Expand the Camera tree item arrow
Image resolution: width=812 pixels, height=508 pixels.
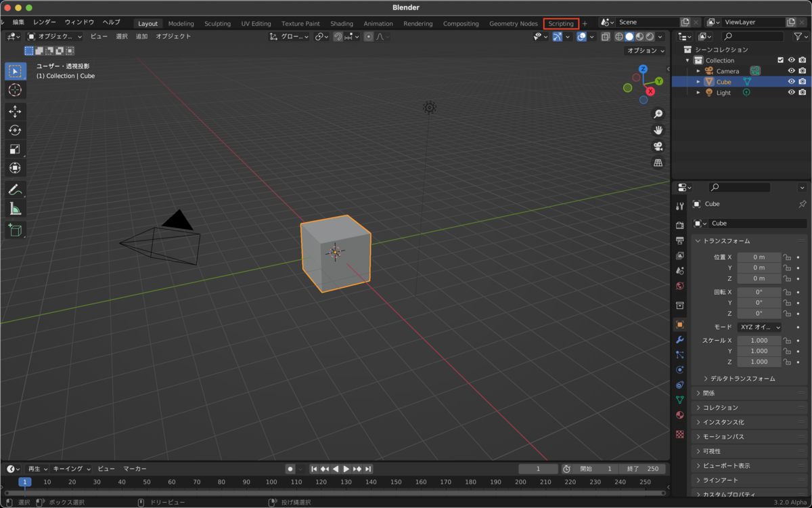[x=698, y=71]
